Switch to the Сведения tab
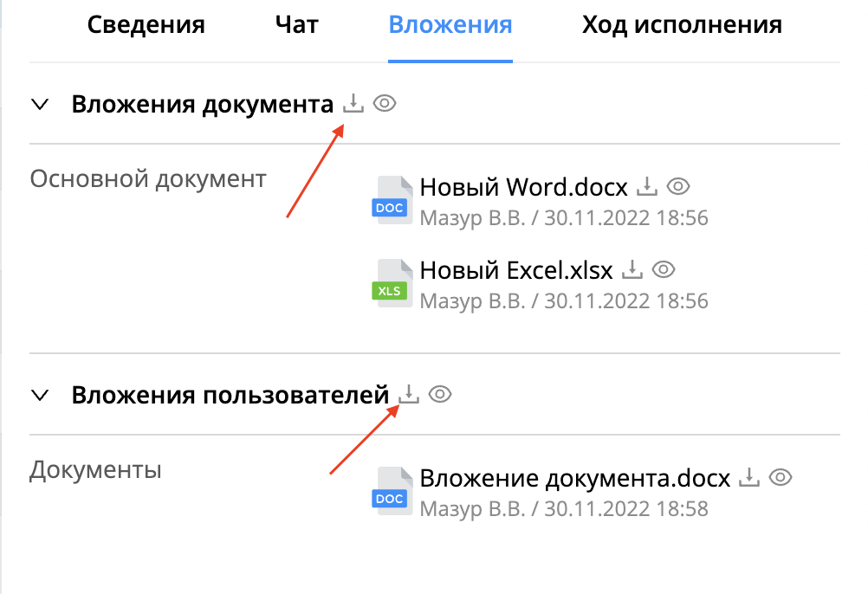868x594 pixels. coord(146,25)
